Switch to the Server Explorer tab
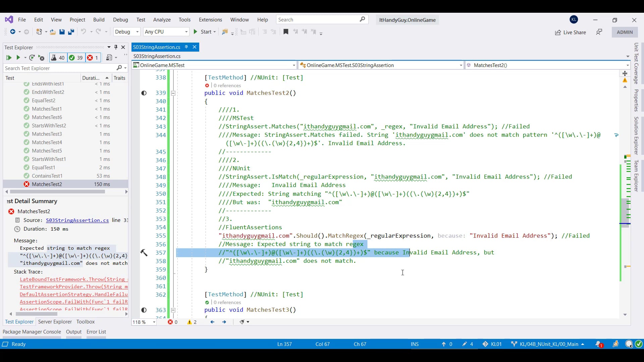644x362 pixels. tap(55, 321)
